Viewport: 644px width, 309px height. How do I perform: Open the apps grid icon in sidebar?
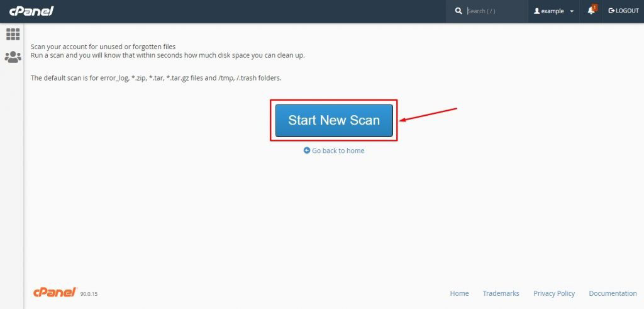pyautogui.click(x=13, y=35)
